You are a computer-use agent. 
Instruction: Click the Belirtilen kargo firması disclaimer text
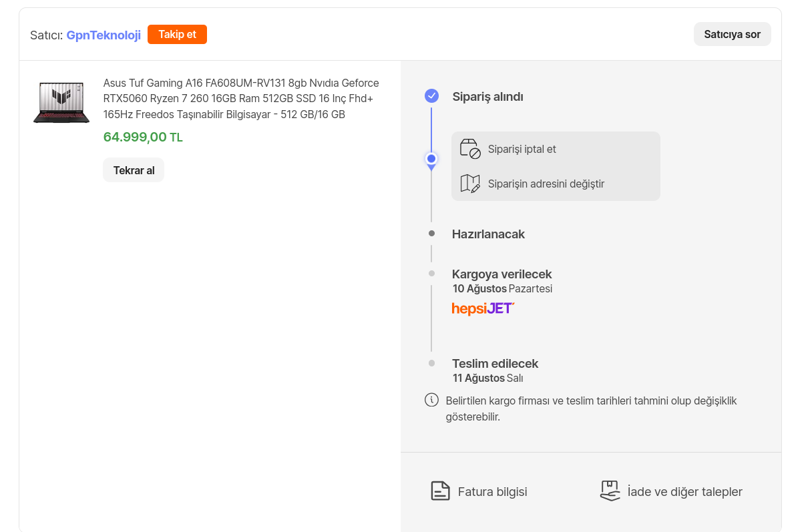(x=591, y=409)
